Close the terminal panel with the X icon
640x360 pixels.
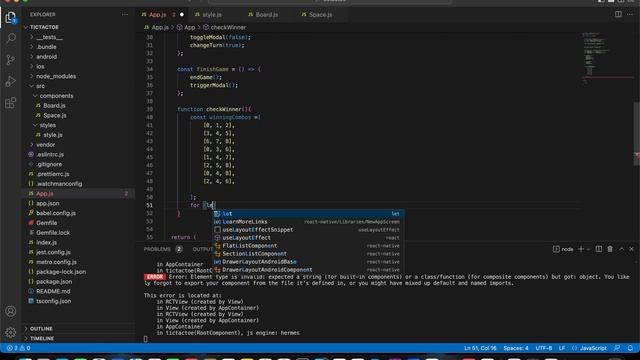tap(631, 249)
